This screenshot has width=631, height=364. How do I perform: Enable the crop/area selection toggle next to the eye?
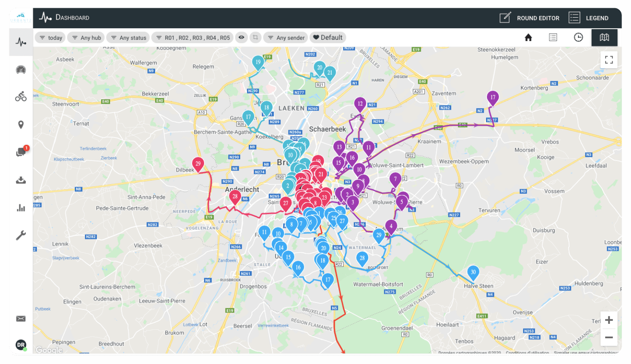click(255, 37)
